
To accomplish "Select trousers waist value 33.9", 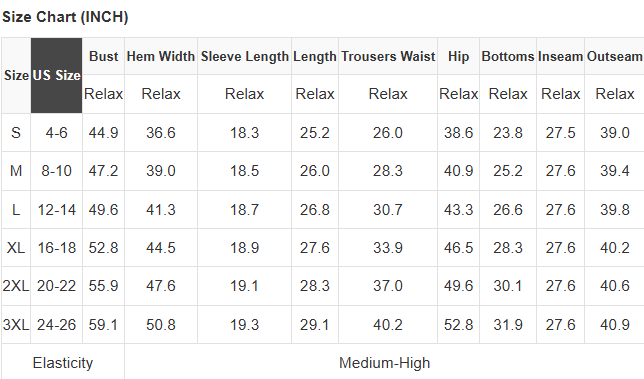I will (x=388, y=248).
